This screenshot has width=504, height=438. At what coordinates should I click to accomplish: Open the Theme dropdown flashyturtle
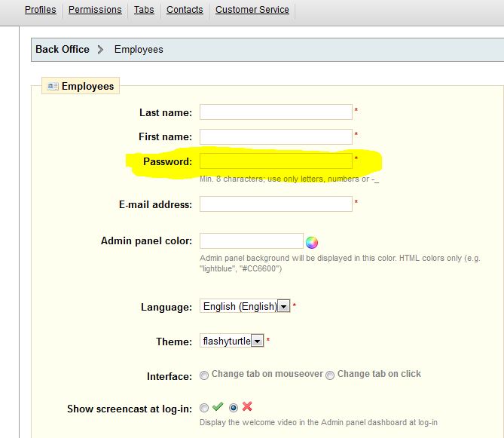[231, 341]
